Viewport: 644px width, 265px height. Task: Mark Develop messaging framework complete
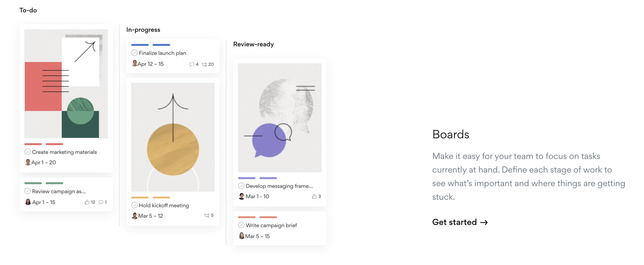pyautogui.click(x=241, y=186)
